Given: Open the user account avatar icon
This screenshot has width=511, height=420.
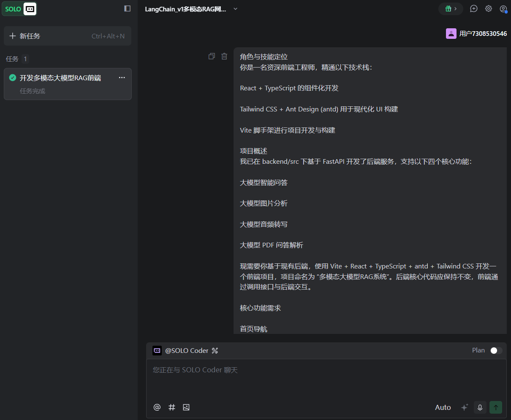Looking at the screenshot, I should [x=503, y=8].
